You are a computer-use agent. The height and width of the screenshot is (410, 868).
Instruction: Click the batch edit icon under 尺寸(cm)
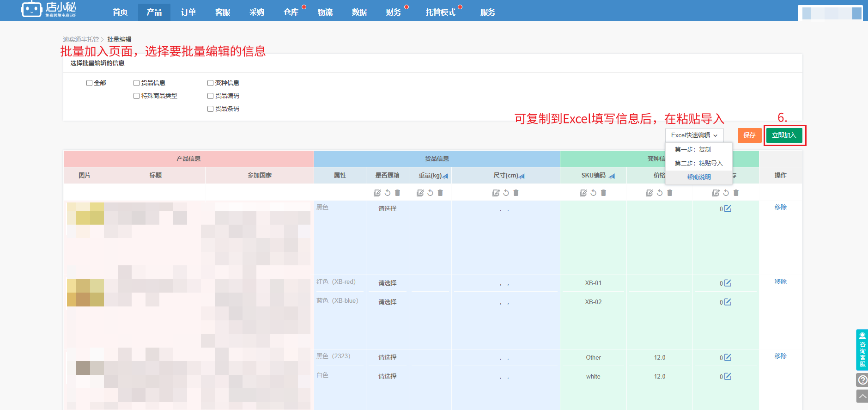point(496,193)
